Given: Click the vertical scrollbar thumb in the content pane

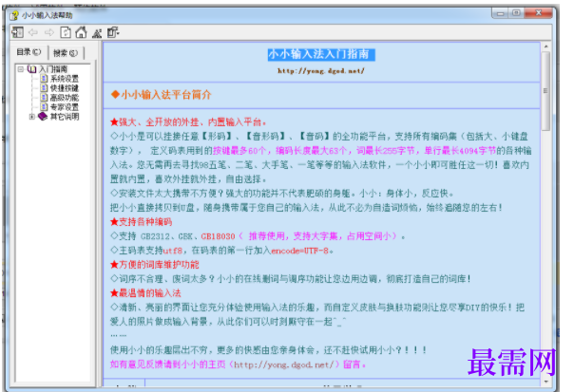Looking at the screenshot, I should tap(545, 91).
